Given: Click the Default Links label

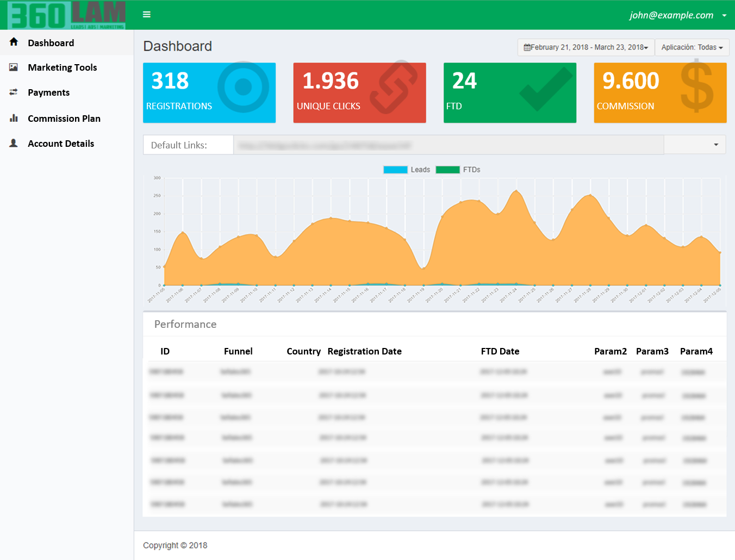Looking at the screenshot, I should [x=179, y=145].
